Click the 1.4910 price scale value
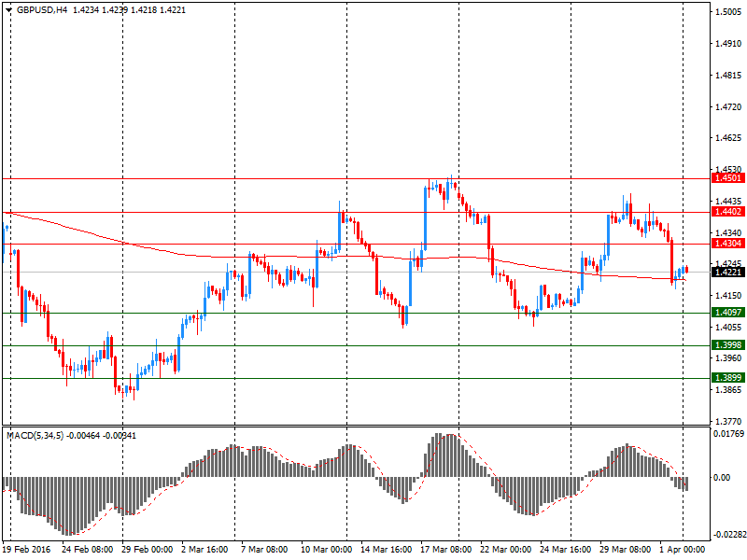 [x=728, y=44]
